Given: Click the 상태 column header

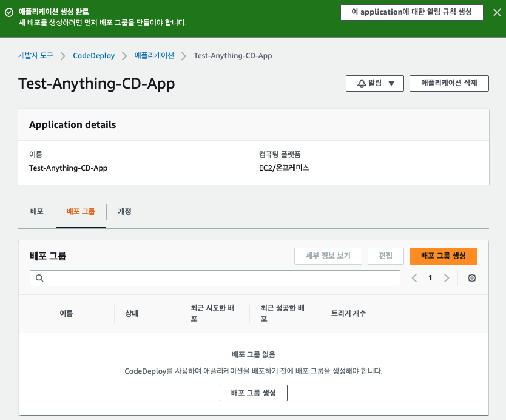Looking at the screenshot, I should 132,313.
